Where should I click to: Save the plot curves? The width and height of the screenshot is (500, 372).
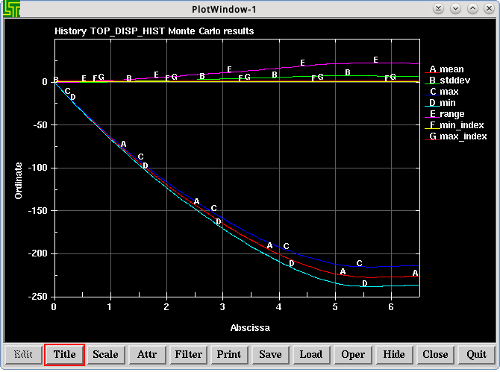pyautogui.click(x=271, y=355)
